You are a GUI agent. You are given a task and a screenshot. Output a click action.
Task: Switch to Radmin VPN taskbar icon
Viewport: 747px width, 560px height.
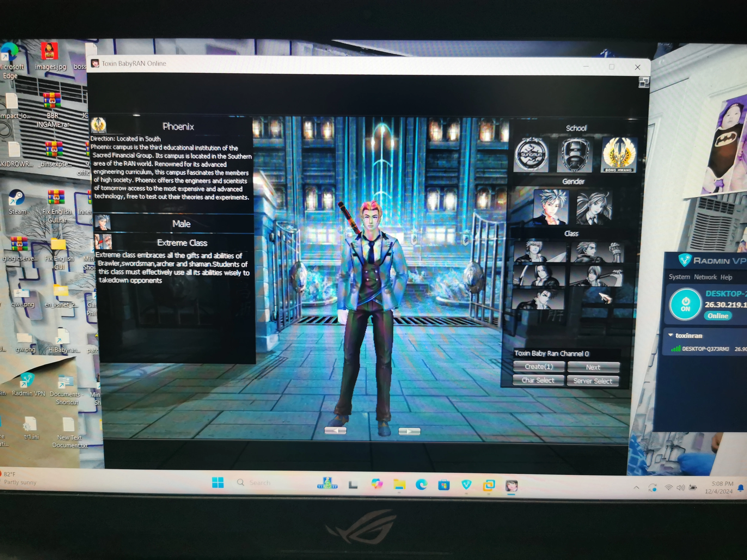tap(466, 485)
